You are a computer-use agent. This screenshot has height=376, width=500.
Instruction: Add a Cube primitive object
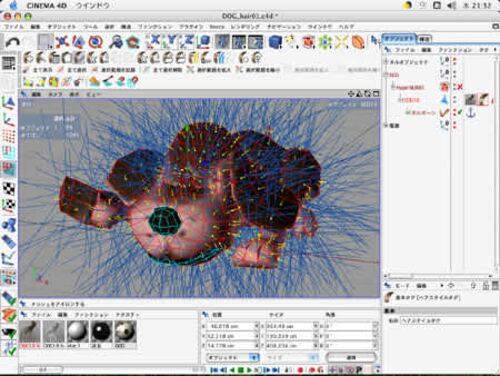coord(275,42)
